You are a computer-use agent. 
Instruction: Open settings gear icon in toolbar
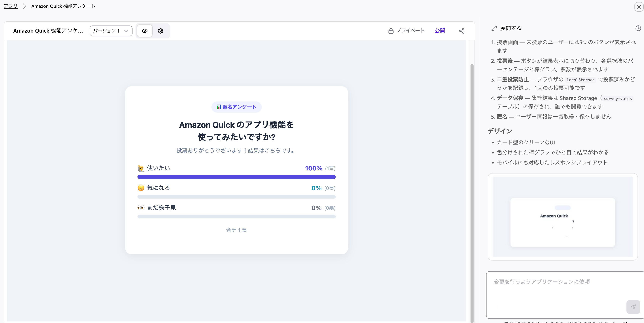click(x=161, y=31)
